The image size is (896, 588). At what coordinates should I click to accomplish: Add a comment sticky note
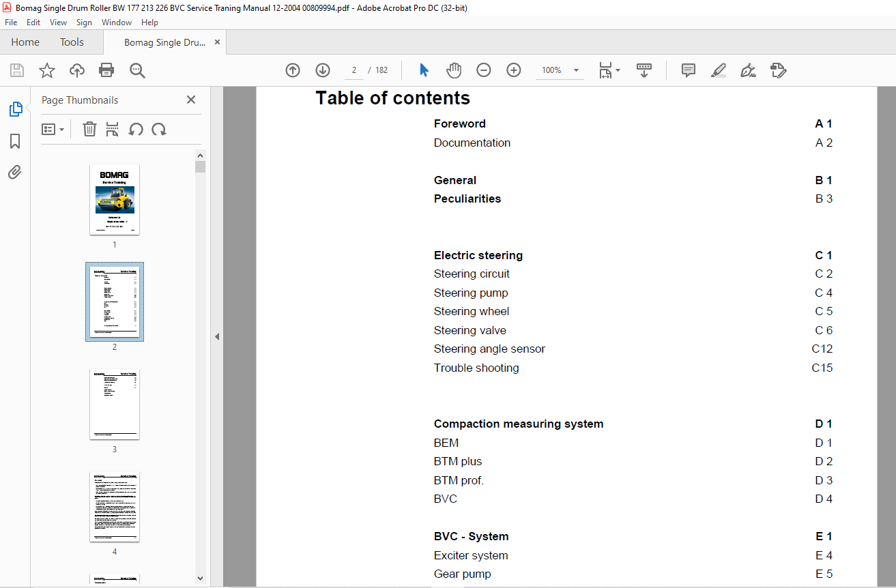pyautogui.click(x=689, y=70)
